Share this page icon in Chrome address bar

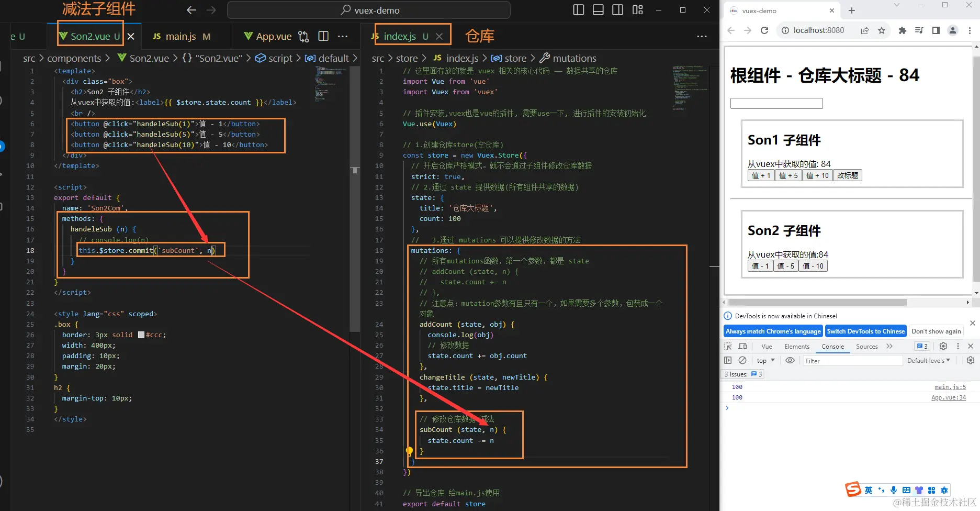pos(865,30)
